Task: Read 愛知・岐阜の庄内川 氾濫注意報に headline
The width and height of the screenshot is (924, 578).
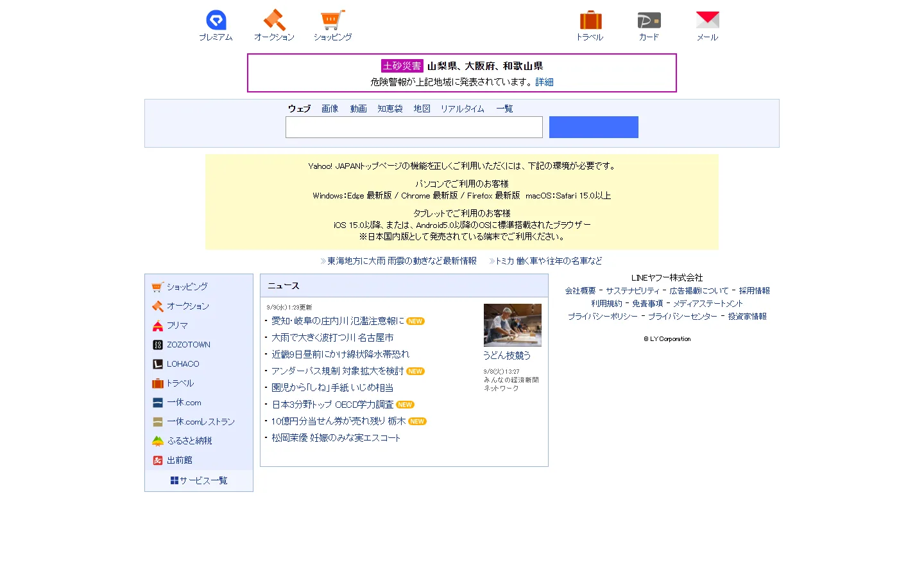Action: 338,320
